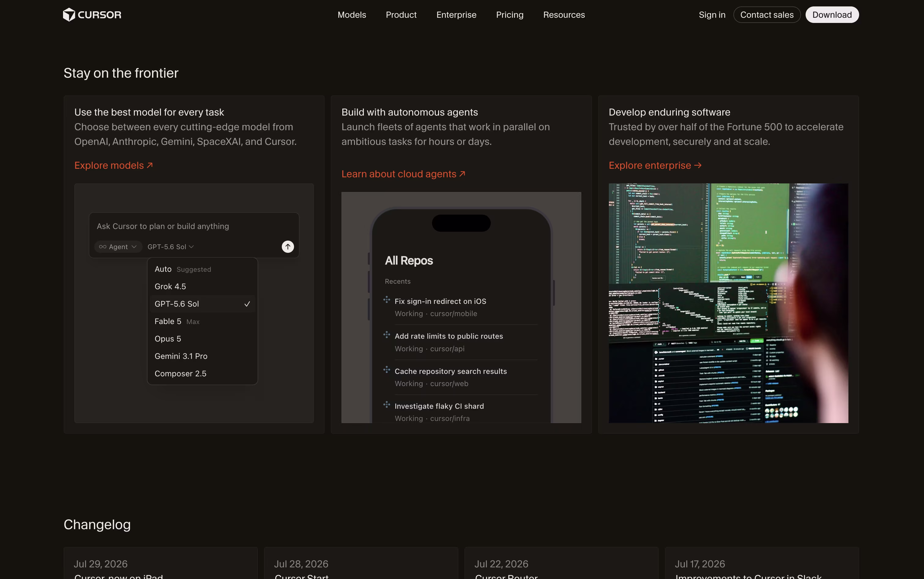Screen dimensions: 924x579
Task: Click the infinity Agent mode icon
Action: (x=103, y=247)
